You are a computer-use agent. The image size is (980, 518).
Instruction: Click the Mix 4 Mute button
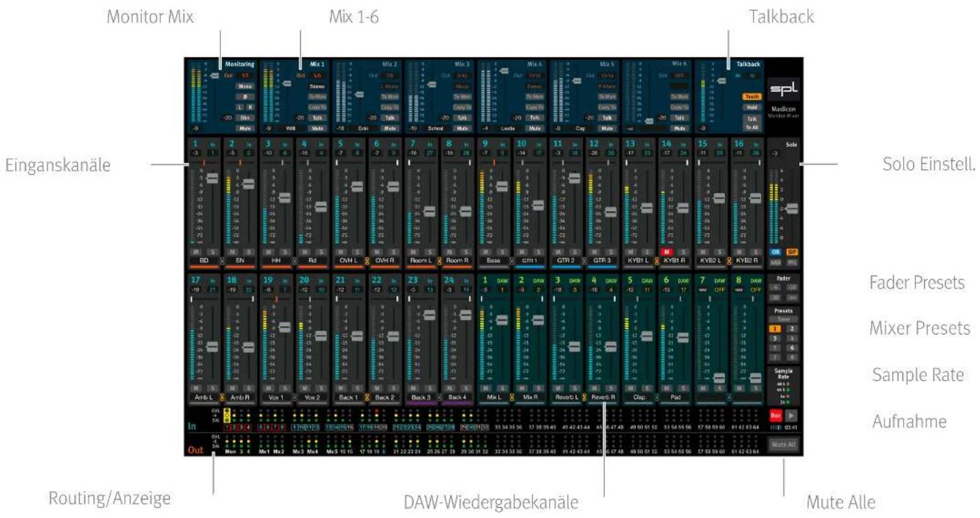[535, 128]
